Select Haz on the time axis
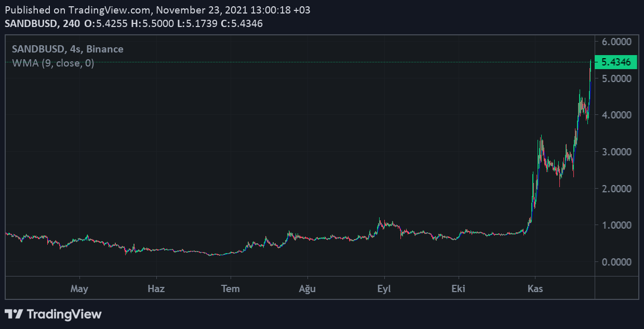 pyautogui.click(x=156, y=289)
